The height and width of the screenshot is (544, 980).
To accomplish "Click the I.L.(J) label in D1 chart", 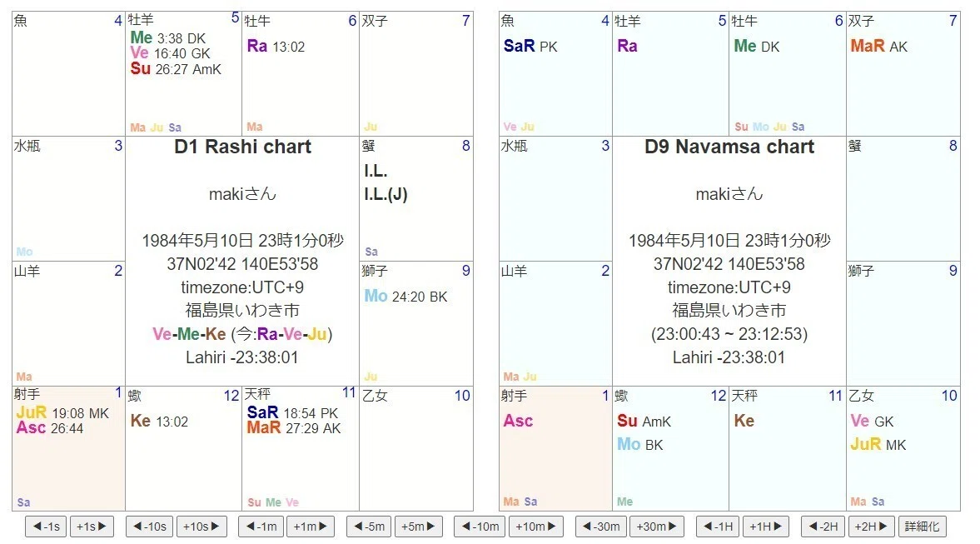I will point(386,194).
